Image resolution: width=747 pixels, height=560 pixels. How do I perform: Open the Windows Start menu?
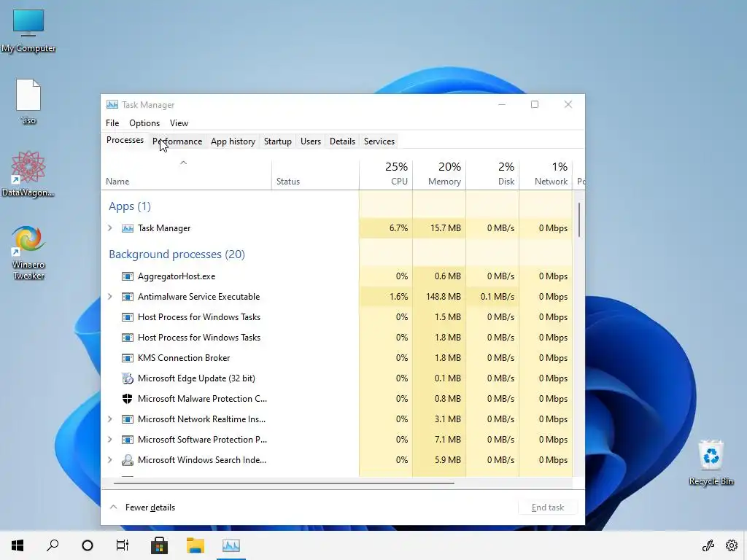click(x=18, y=545)
